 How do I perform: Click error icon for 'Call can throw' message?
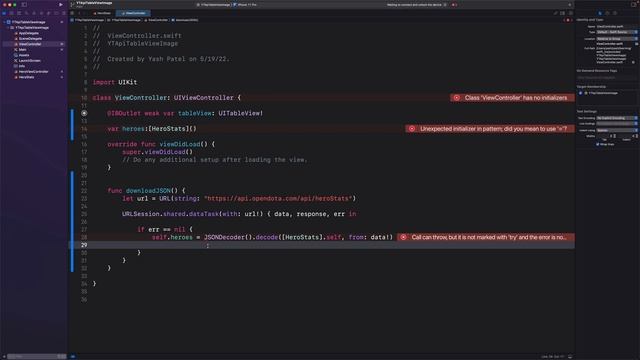403,237
